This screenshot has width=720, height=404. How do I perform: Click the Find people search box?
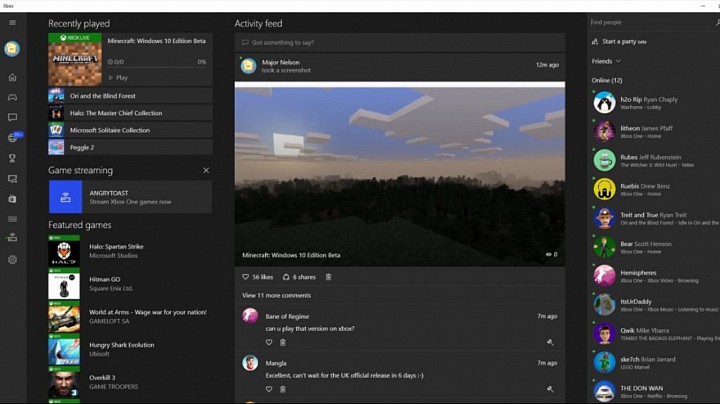pyautogui.click(x=652, y=22)
